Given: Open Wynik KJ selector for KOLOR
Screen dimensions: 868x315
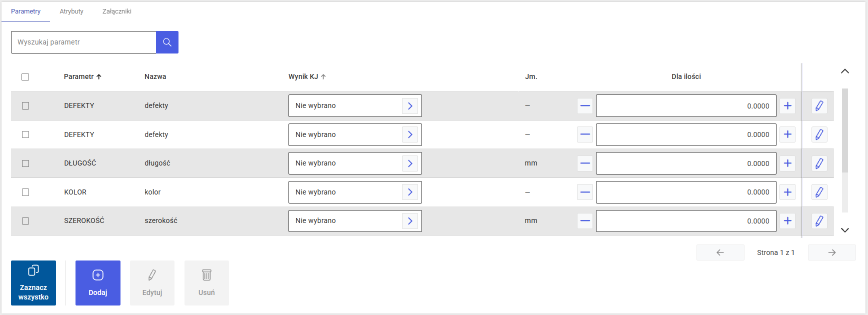Looking at the screenshot, I should click(355, 192).
